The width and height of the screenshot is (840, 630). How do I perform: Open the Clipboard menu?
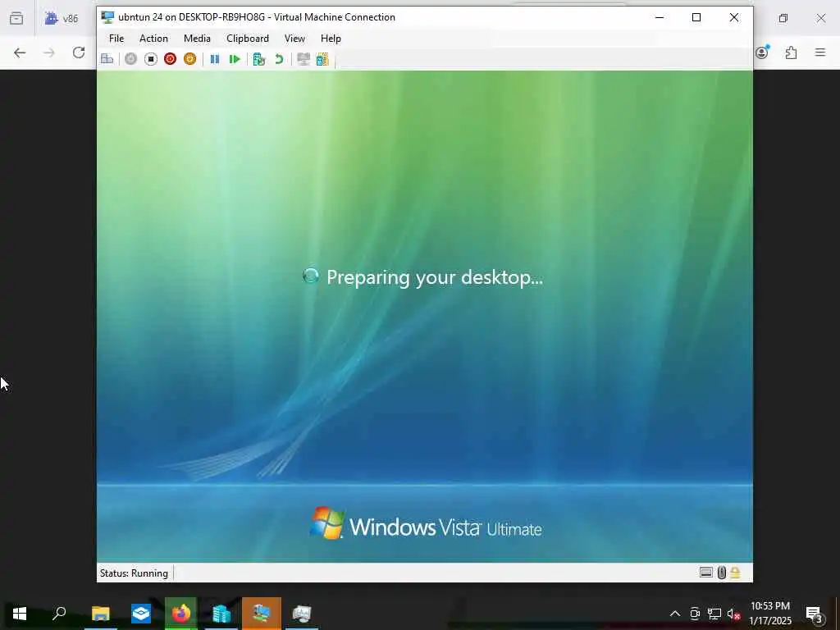tap(248, 39)
